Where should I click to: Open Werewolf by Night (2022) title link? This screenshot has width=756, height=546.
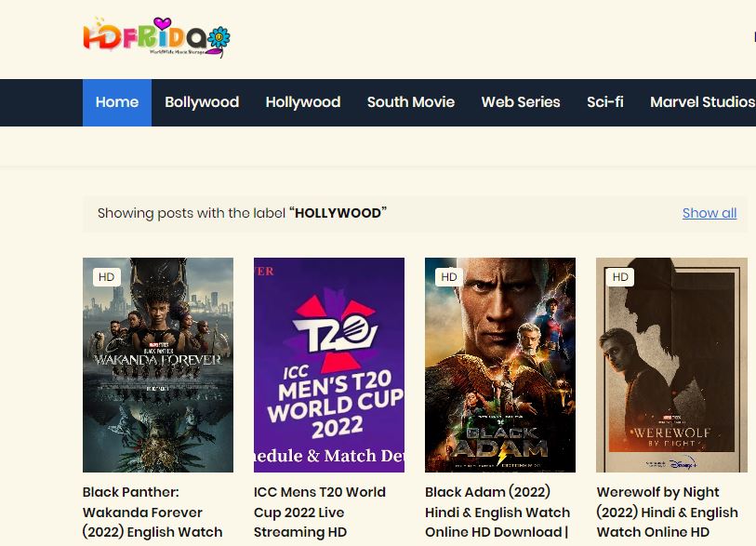point(668,513)
